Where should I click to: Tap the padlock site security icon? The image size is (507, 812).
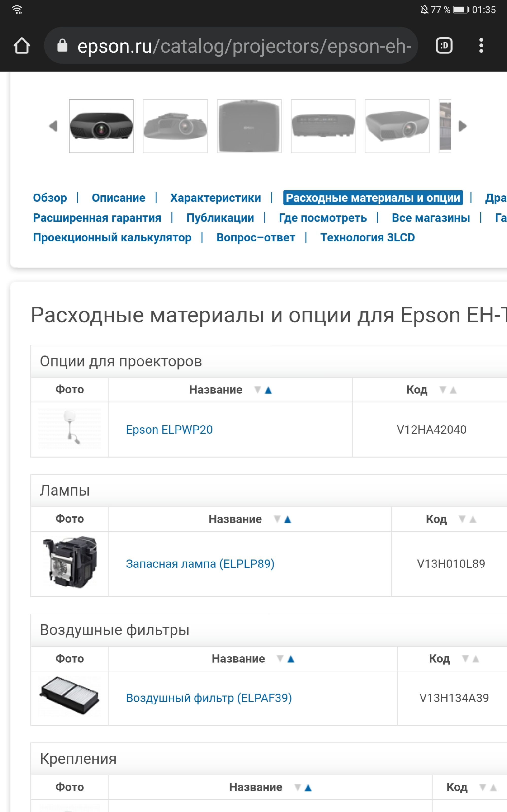62,46
